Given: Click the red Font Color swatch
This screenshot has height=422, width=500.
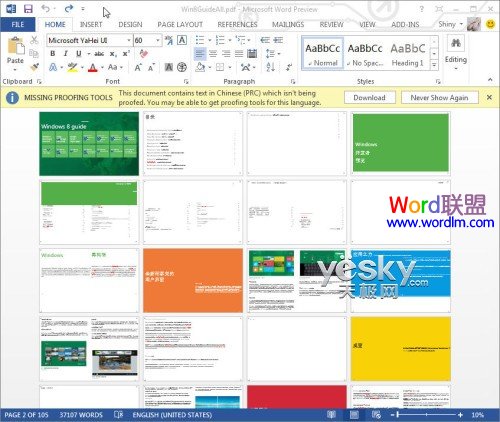Looking at the screenshot, I should point(93,68).
